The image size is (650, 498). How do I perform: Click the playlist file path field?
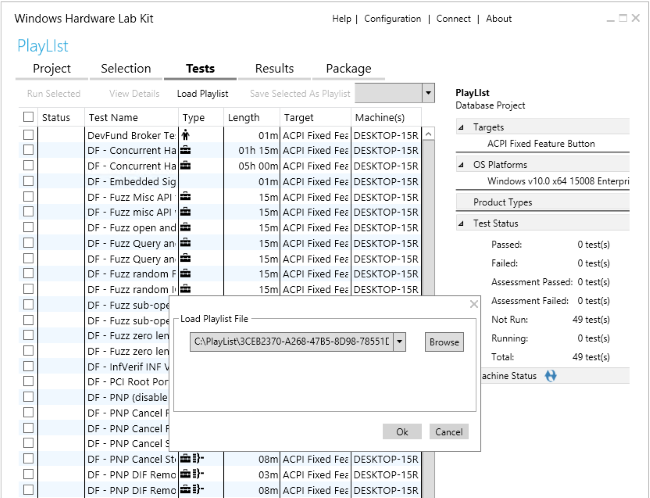point(292,342)
